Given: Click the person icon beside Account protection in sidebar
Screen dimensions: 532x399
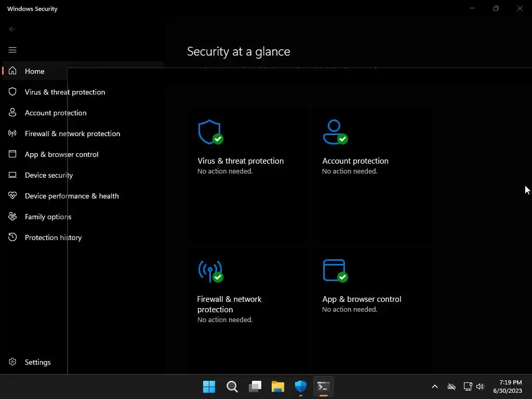Looking at the screenshot, I should point(12,112).
